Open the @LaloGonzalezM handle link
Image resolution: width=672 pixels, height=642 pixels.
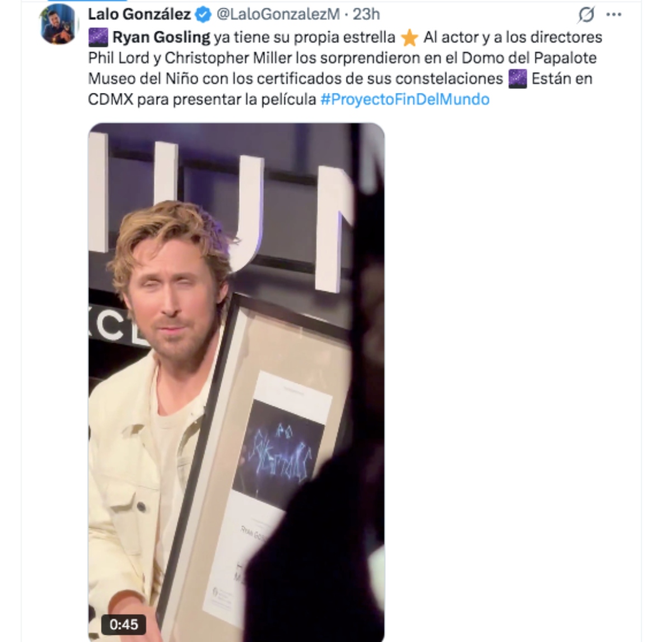point(278,14)
